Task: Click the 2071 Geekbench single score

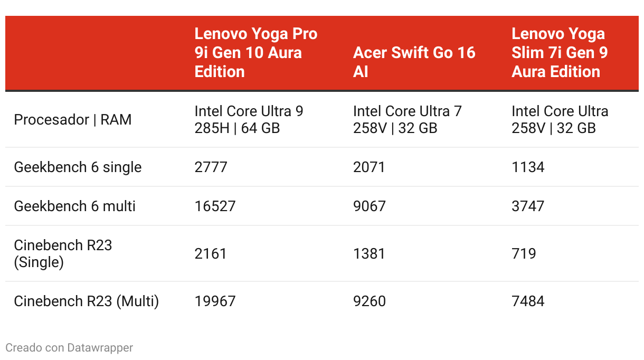Action: pos(369,167)
